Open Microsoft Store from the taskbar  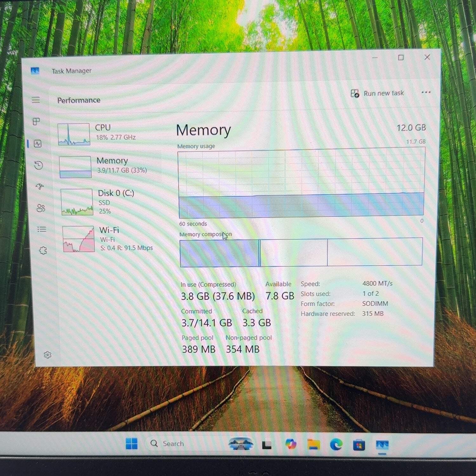click(x=359, y=445)
